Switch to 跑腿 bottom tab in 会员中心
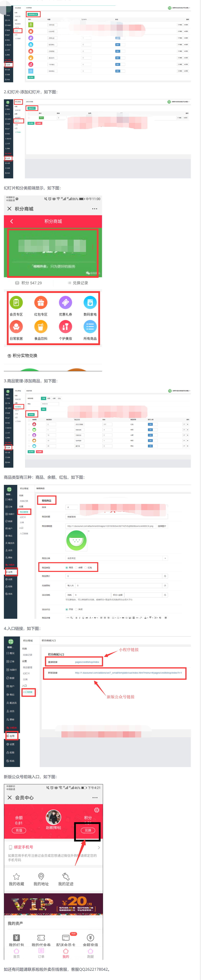The image size is (201, 980). [x=90, y=953]
